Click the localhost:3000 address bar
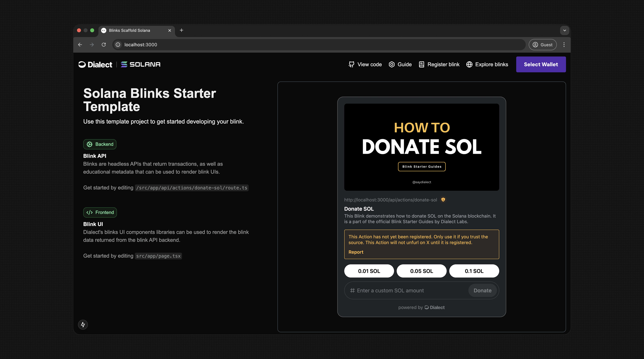Screen dimensions: 644x359 coord(319,45)
